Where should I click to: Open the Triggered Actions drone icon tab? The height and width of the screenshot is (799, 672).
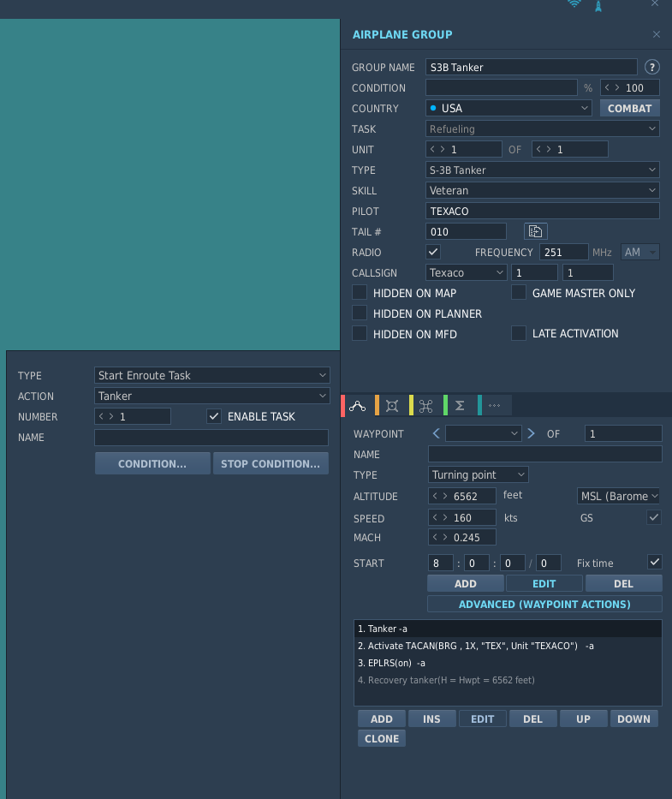click(x=426, y=406)
